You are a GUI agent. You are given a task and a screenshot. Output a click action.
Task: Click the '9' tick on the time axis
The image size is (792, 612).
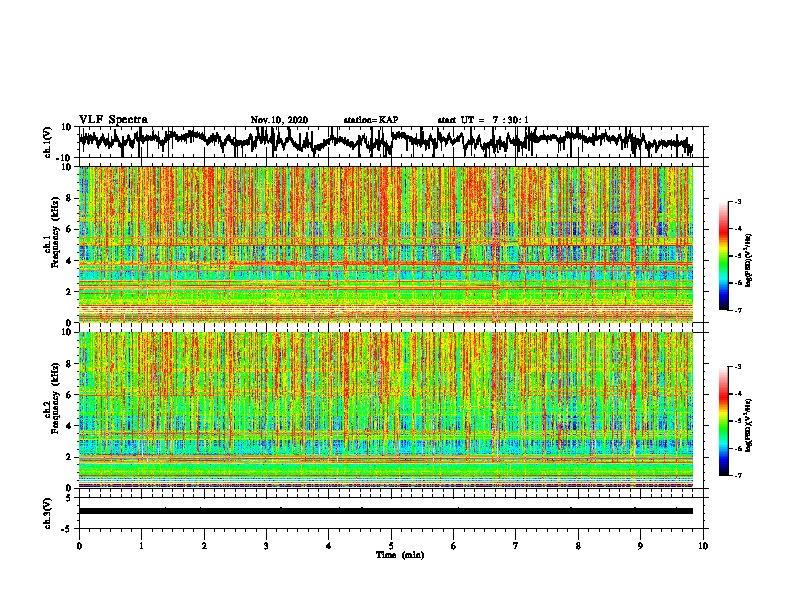[x=640, y=546]
